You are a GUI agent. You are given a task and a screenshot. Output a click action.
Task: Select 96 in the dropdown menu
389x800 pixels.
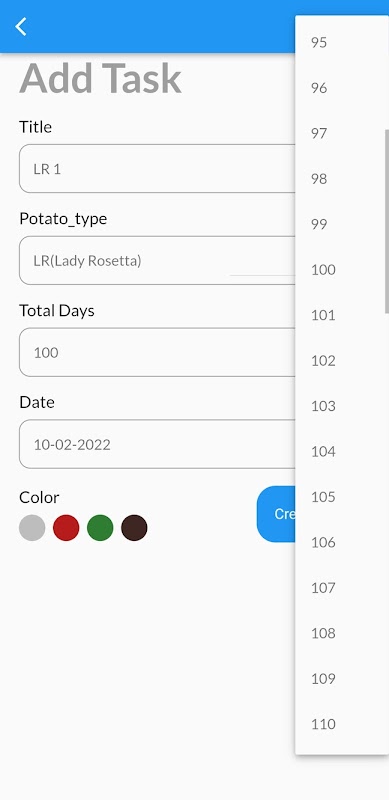pyautogui.click(x=341, y=88)
